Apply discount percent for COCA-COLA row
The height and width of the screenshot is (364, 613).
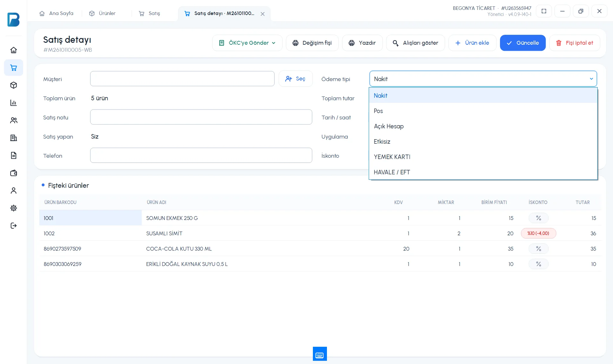(x=539, y=249)
